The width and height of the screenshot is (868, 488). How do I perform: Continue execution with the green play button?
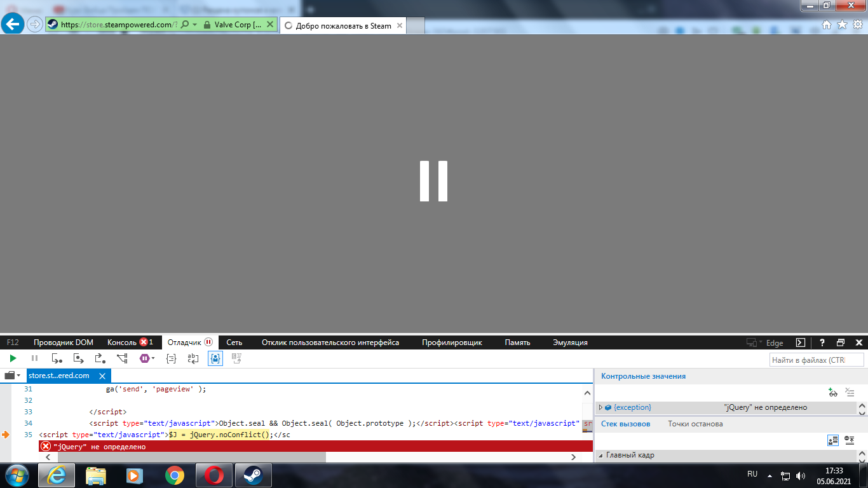pos(13,358)
